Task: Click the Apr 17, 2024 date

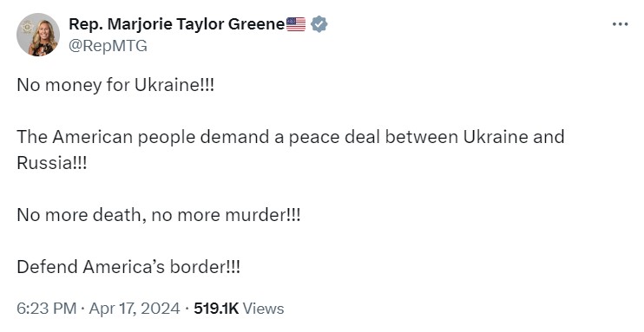Action: coord(135,309)
